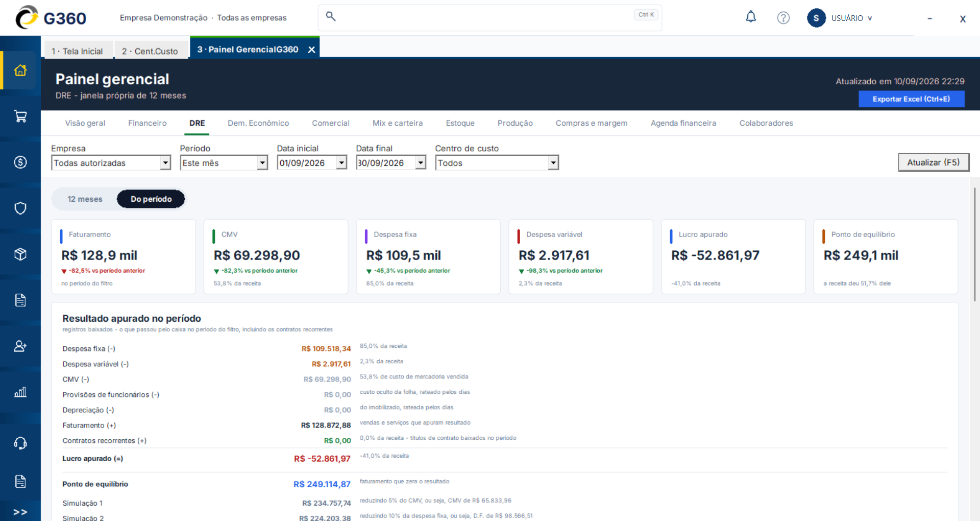Open the package box sidebar icon
The width and height of the screenshot is (980, 521).
[20, 254]
